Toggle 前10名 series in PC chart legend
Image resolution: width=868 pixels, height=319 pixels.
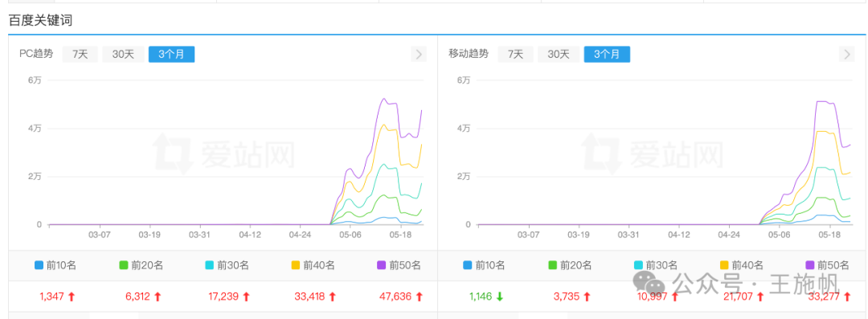(x=55, y=265)
